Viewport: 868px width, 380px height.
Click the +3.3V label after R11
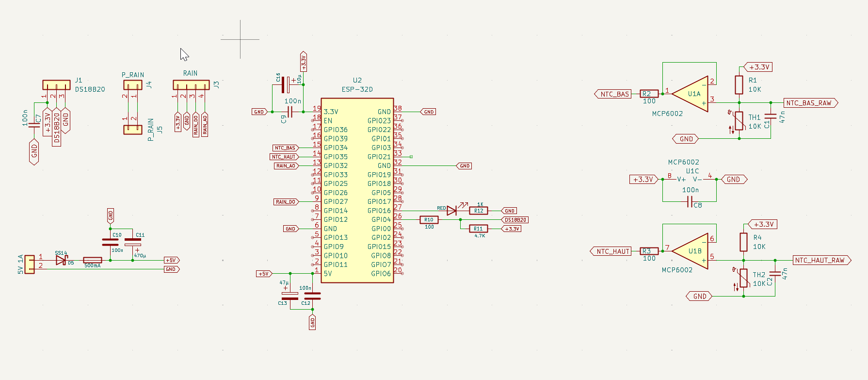pyautogui.click(x=512, y=229)
